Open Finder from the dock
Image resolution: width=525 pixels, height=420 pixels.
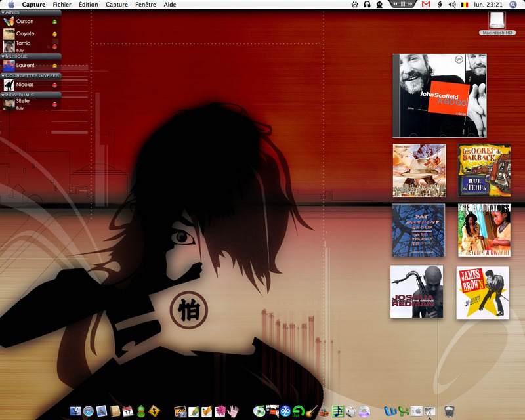[x=75, y=411]
